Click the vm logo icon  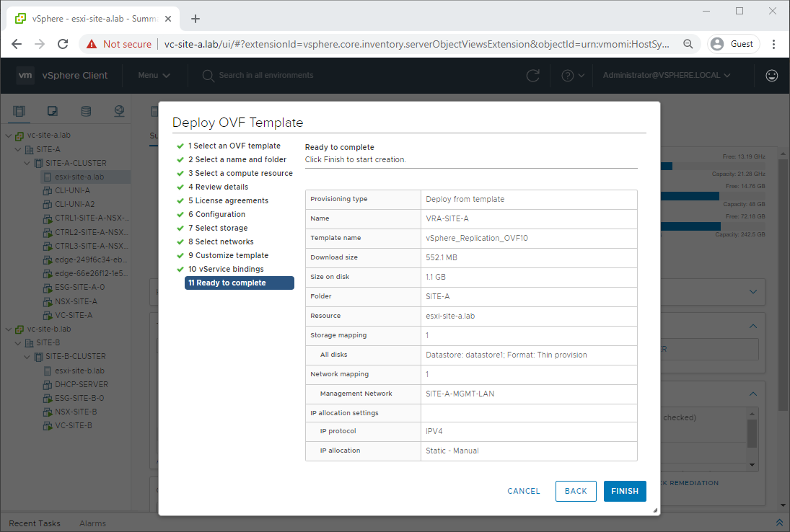coord(25,76)
